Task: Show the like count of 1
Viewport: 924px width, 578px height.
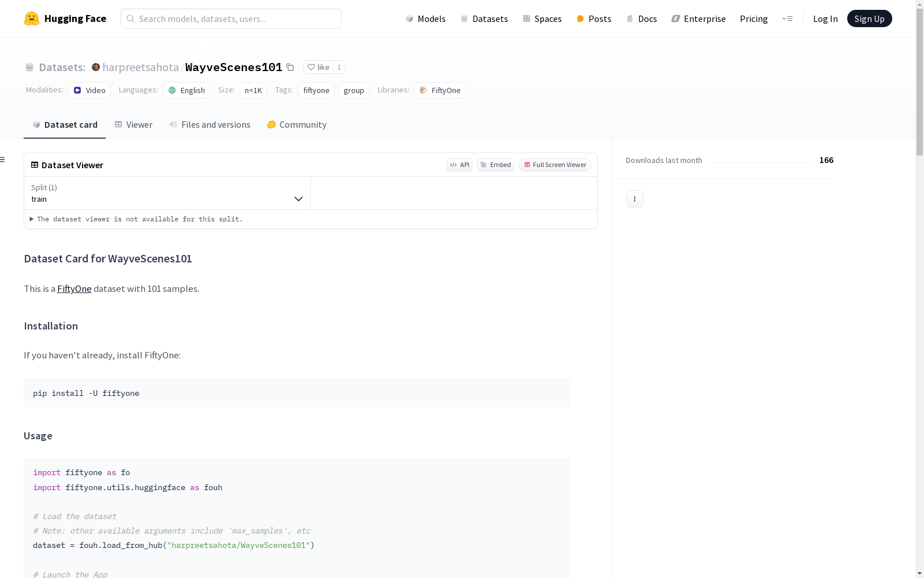Action: click(x=339, y=67)
